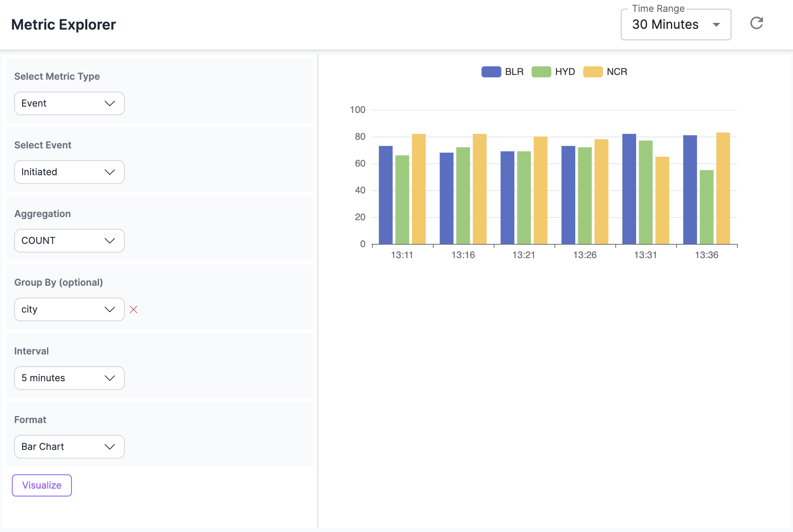
Task: Change the 5 minutes interval dropdown
Action: click(x=70, y=378)
